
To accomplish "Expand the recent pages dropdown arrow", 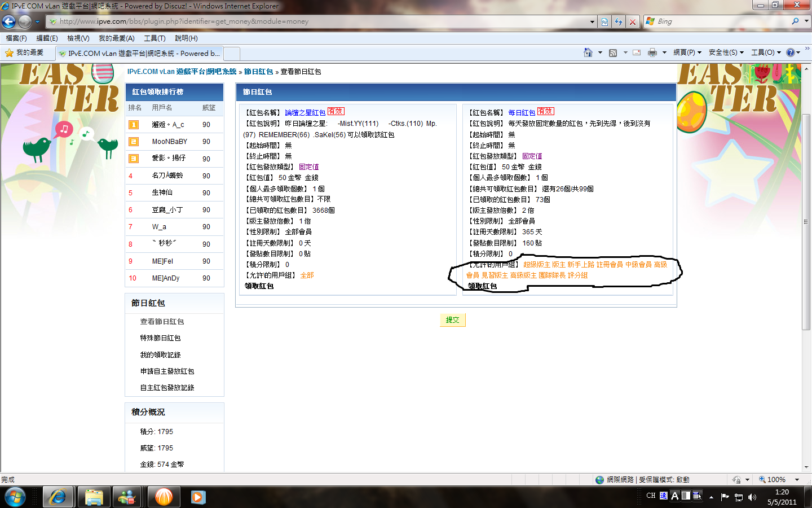I will [x=37, y=21].
